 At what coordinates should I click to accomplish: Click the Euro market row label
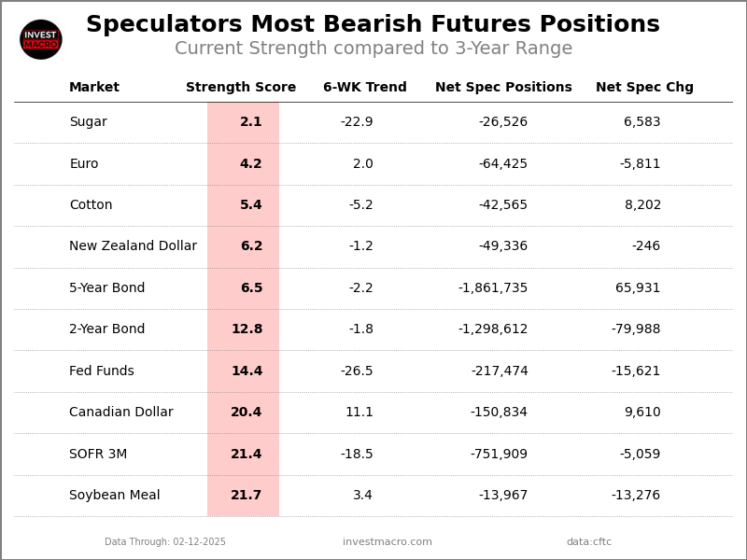coord(84,164)
